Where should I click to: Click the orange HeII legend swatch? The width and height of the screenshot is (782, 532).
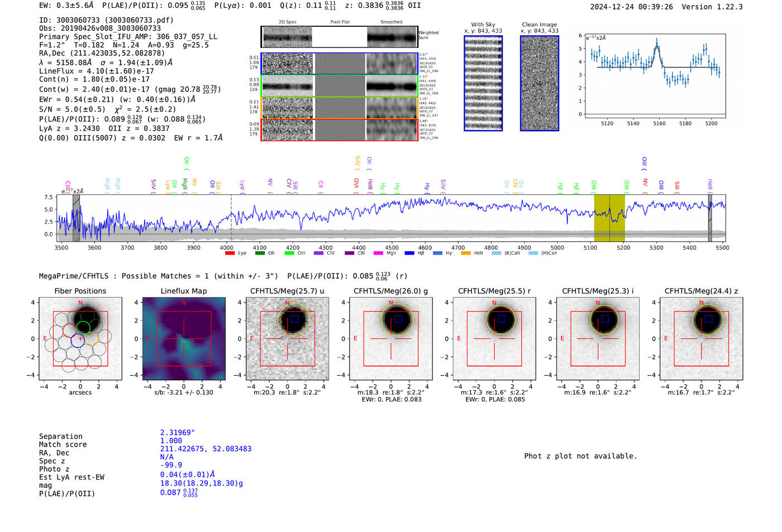point(465,253)
